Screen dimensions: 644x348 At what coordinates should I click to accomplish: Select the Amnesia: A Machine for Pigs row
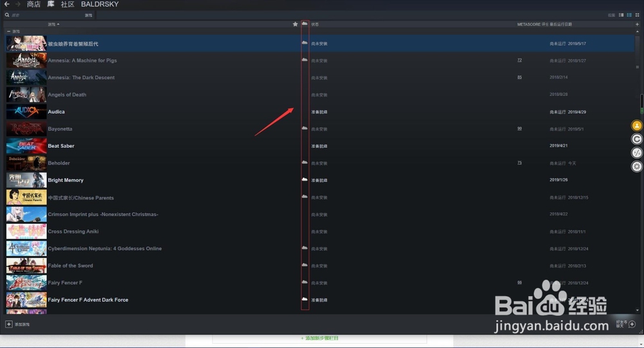tap(320, 60)
